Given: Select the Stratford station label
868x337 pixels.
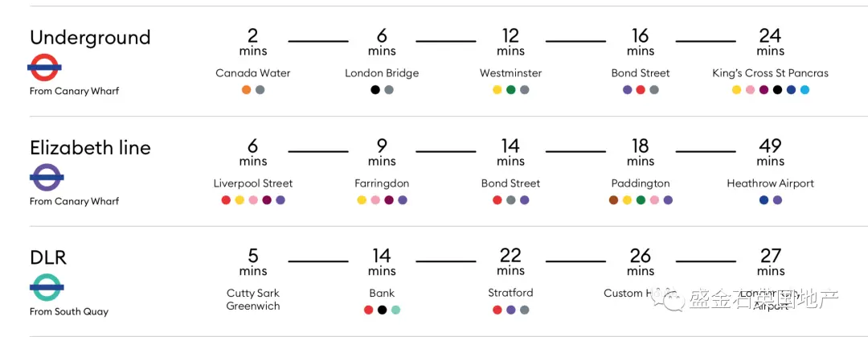Looking at the screenshot, I should point(510,293).
